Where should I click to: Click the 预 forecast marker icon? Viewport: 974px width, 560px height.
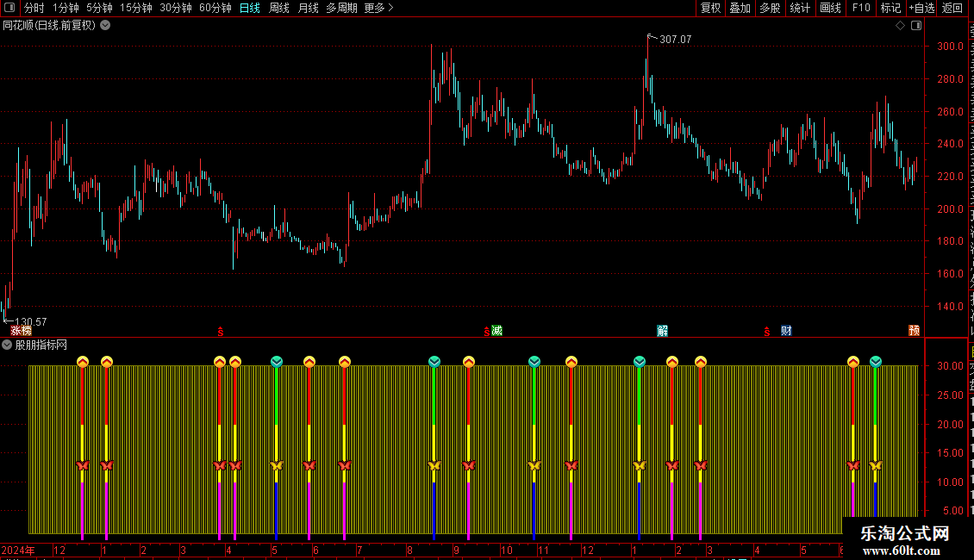[x=915, y=330]
